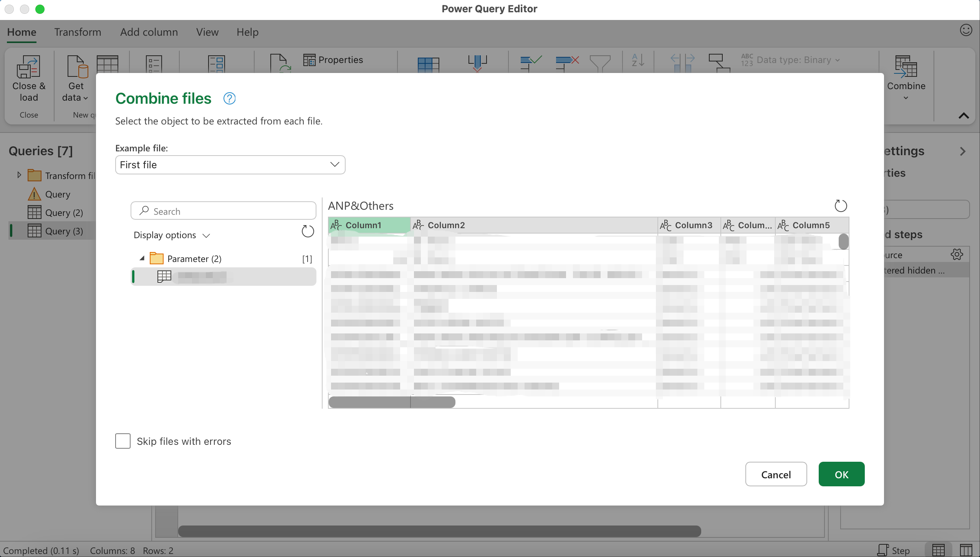980x557 pixels.
Task: Switch to data view in status bar
Action: click(938, 550)
